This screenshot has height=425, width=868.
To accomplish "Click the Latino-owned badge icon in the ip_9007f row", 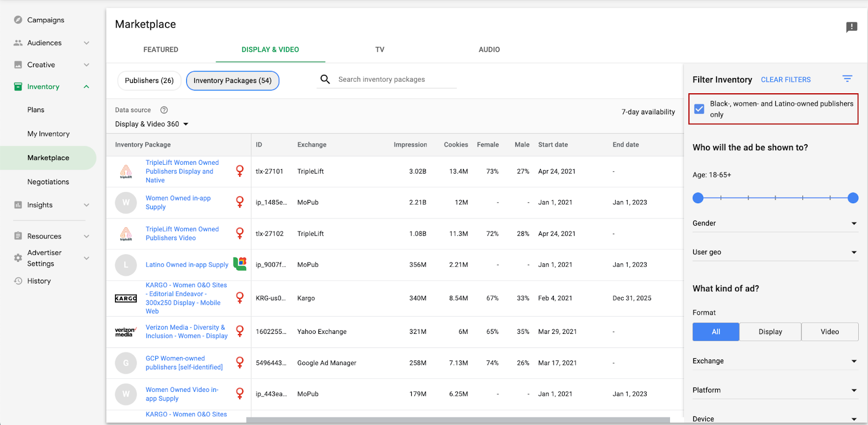I will [x=240, y=264].
